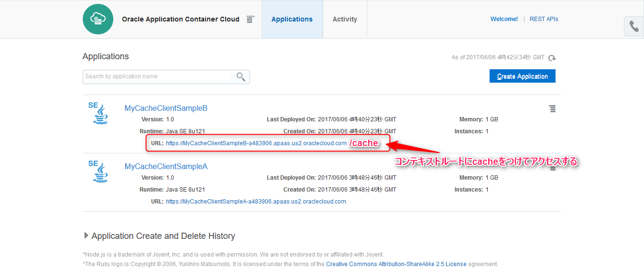Click the 'As of 2017/06/06' timestamp text
644x268 pixels.
(x=498, y=57)
